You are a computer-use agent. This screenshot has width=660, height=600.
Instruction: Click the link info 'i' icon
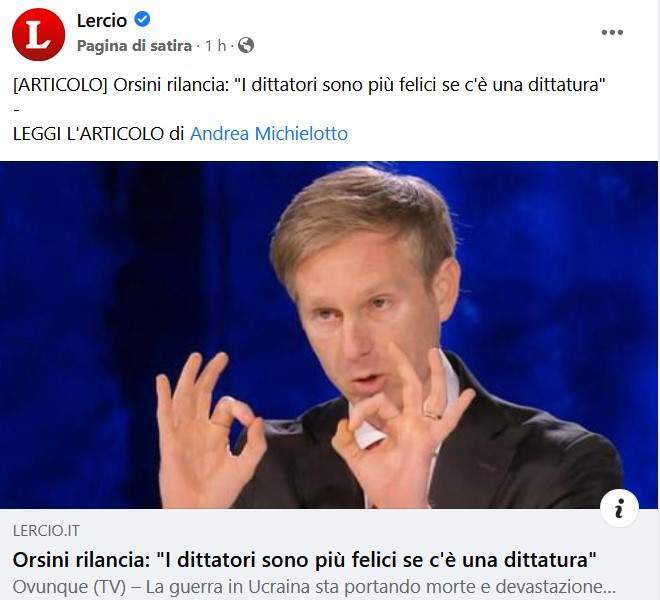click(x=619, y=508)
